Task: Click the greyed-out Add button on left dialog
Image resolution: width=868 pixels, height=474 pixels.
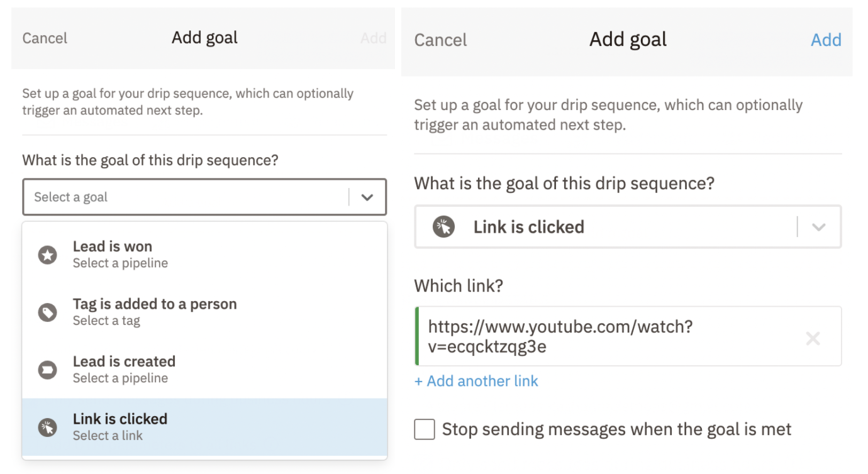Action: click(x=373, y=38)
